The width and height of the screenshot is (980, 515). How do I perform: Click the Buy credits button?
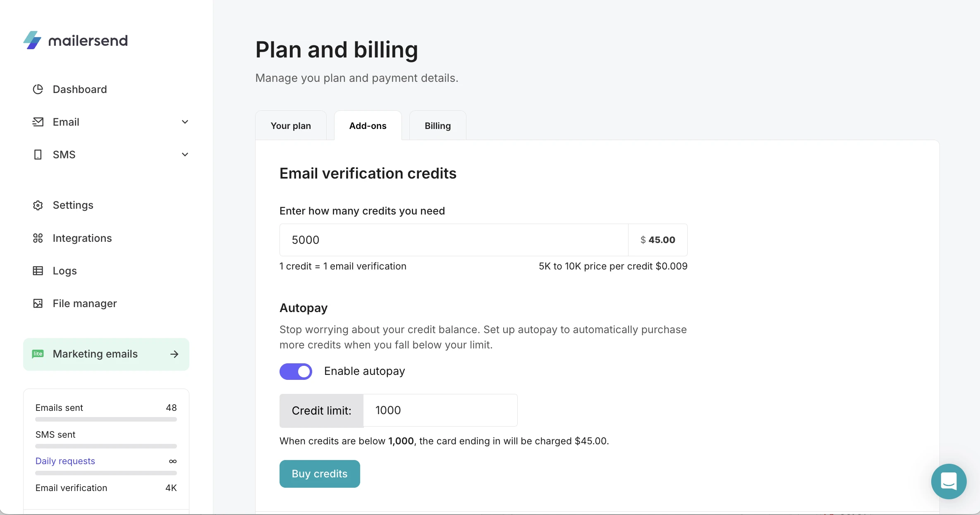click(319, 473)
